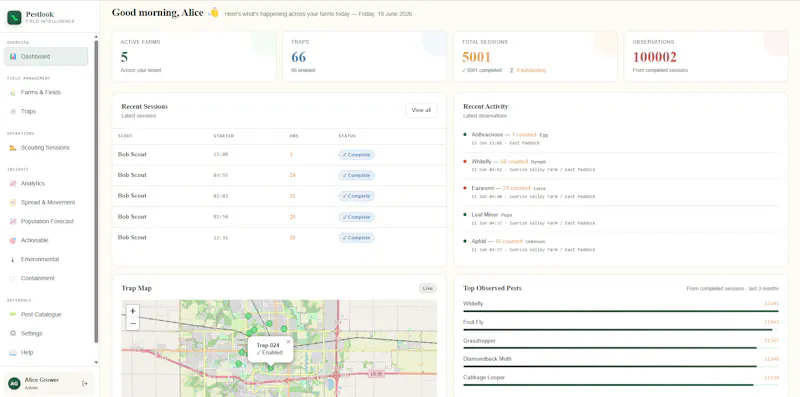Click the Pest Catalogue icon
Screen dimensions: 800x397
[x=13, y=314]
